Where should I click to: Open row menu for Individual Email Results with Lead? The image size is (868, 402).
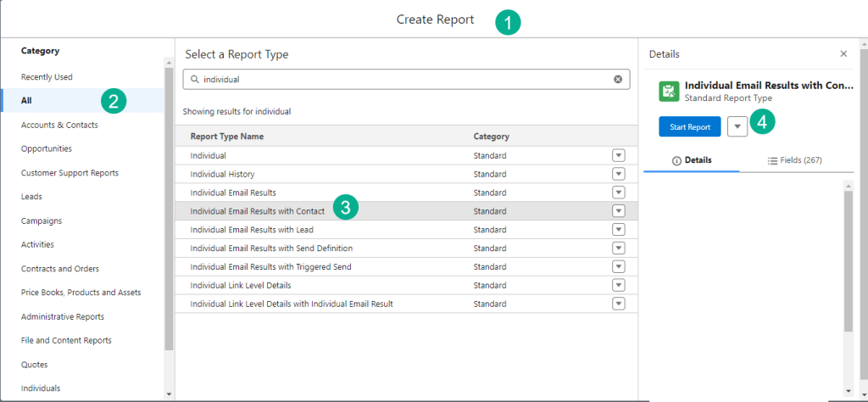coord(618,230)
